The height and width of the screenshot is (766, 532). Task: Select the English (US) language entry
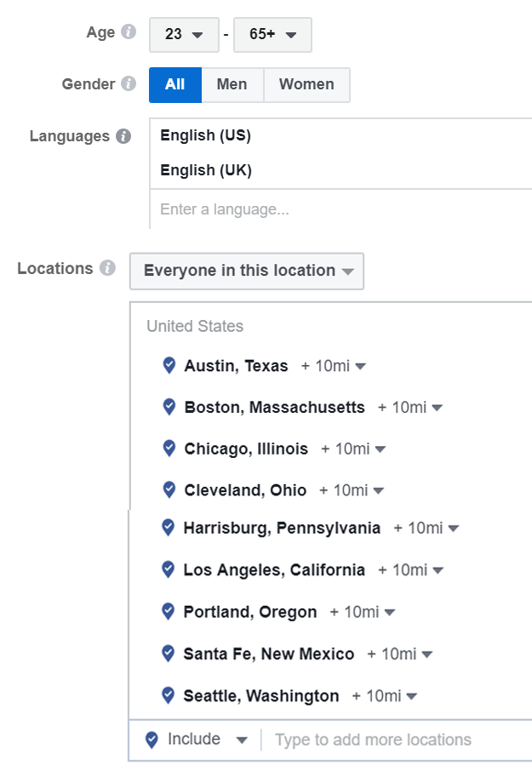coord(205,135)
